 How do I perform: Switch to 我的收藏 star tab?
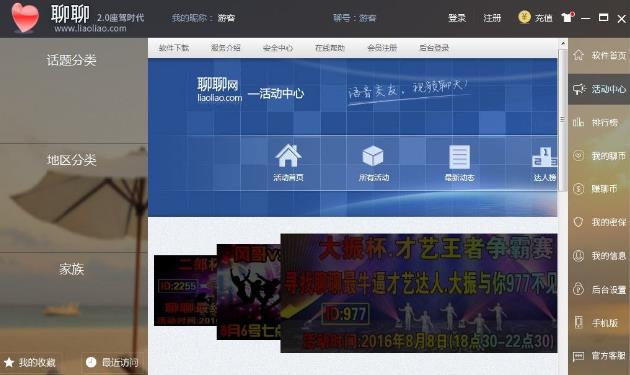point(30,363)
